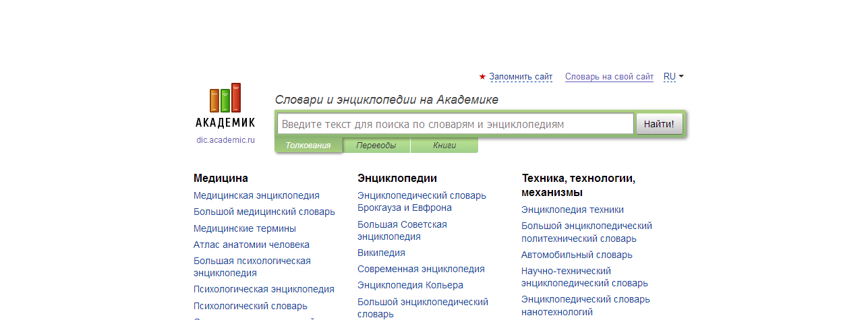The image size is (868, 320).
Task: Click 'Запомнить сайт' link
Action: 521,77
